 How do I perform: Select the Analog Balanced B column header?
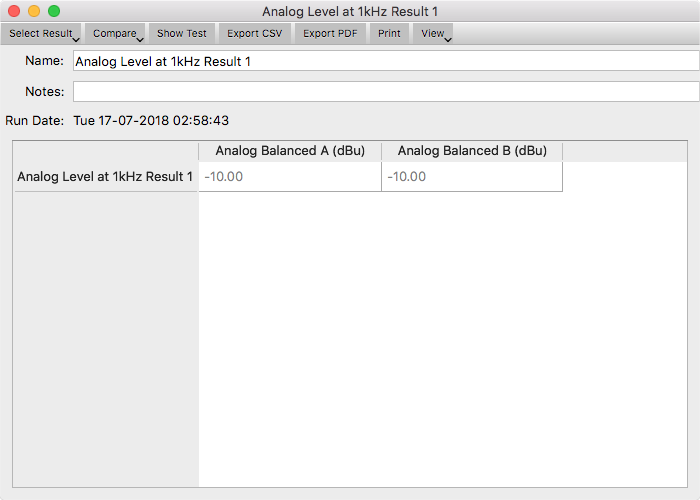coord(472,151)
